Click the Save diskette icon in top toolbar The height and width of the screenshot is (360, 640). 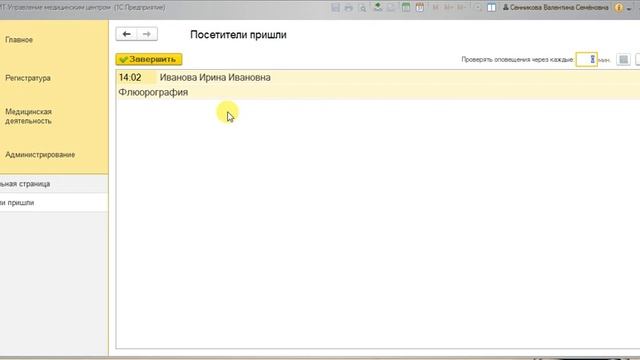pos(336,8)
